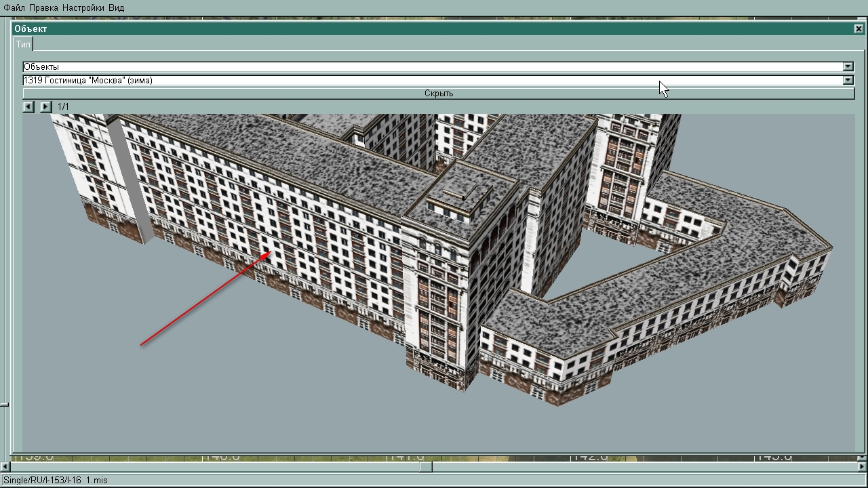Select the Тип tab
The image size is (868, 488).
[x=24, y=44]
